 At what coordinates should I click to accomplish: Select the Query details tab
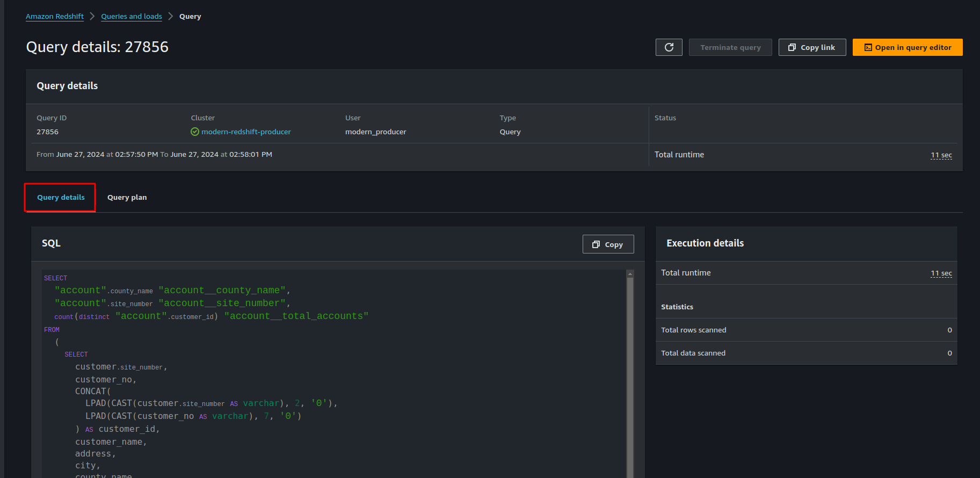pos(60,197)
